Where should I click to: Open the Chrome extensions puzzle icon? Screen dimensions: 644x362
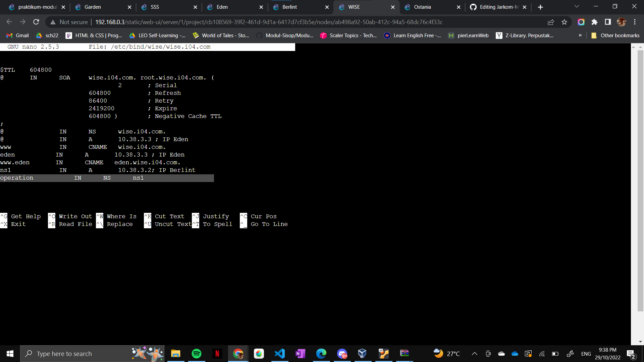(x=595, y=22)
